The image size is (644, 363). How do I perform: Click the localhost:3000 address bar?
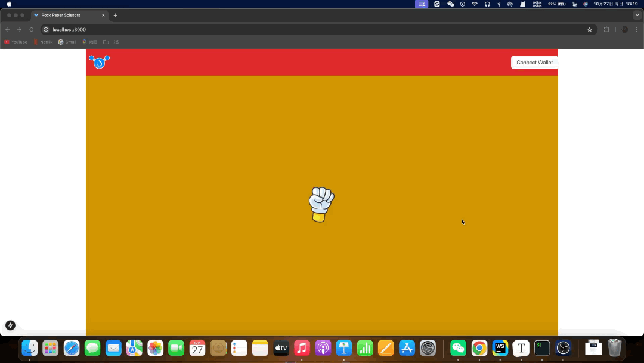pos(318,30)
